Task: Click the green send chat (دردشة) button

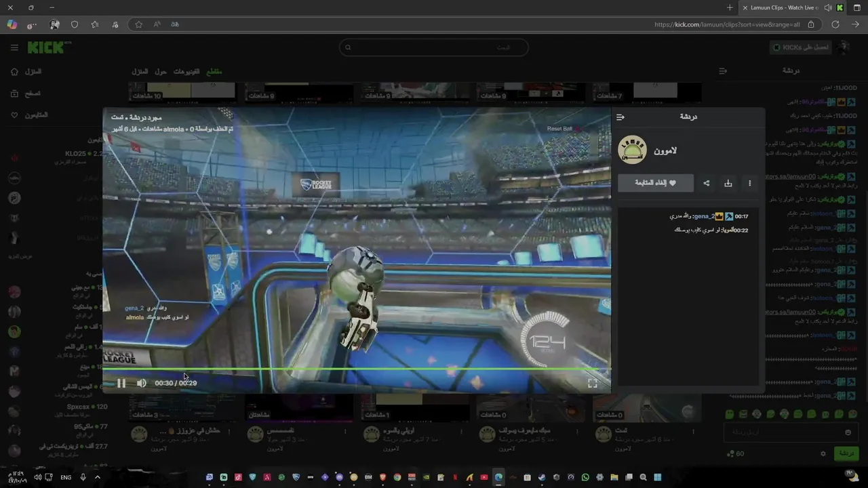Action: tap(846, 453)
